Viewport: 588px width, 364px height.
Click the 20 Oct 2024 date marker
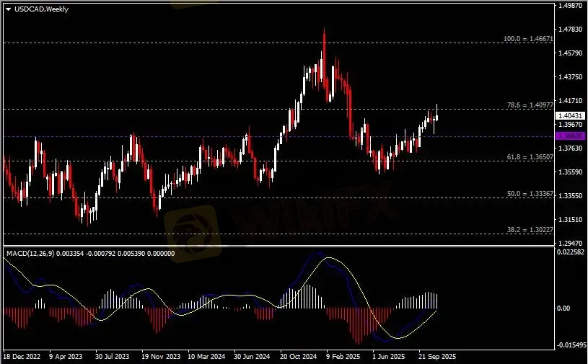point(298,357)
